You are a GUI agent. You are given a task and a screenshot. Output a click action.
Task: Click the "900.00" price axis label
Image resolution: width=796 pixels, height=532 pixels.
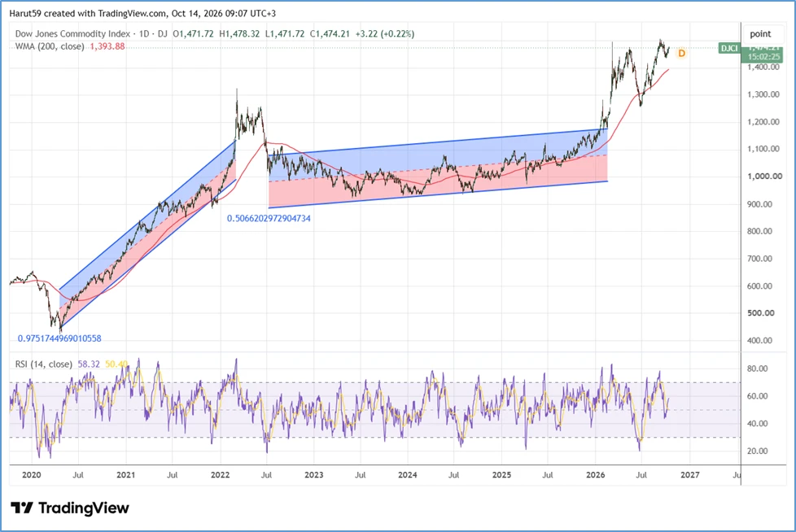[x=760, y=204]
